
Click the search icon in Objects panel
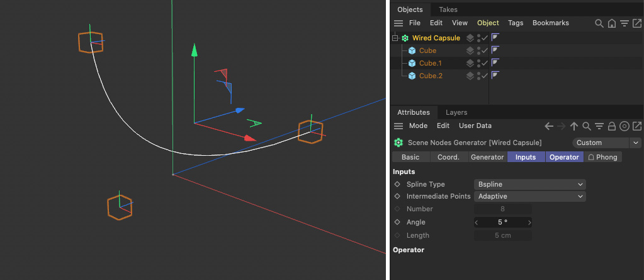click(x=599, y=23)
